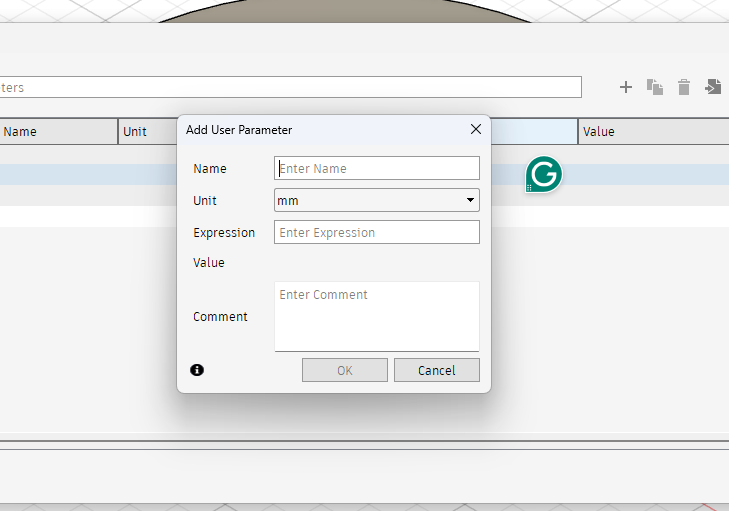
Task: Click the Value column header
Action: [652, 131]
